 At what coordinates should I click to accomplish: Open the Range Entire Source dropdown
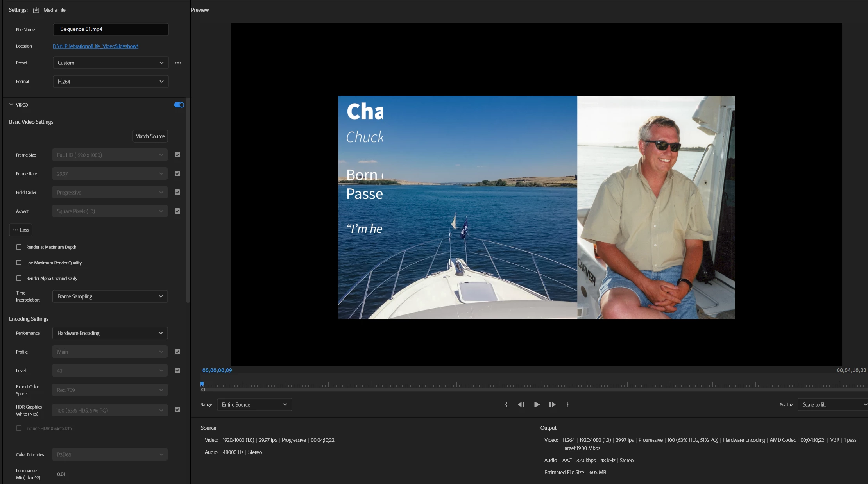pos(254,405)
